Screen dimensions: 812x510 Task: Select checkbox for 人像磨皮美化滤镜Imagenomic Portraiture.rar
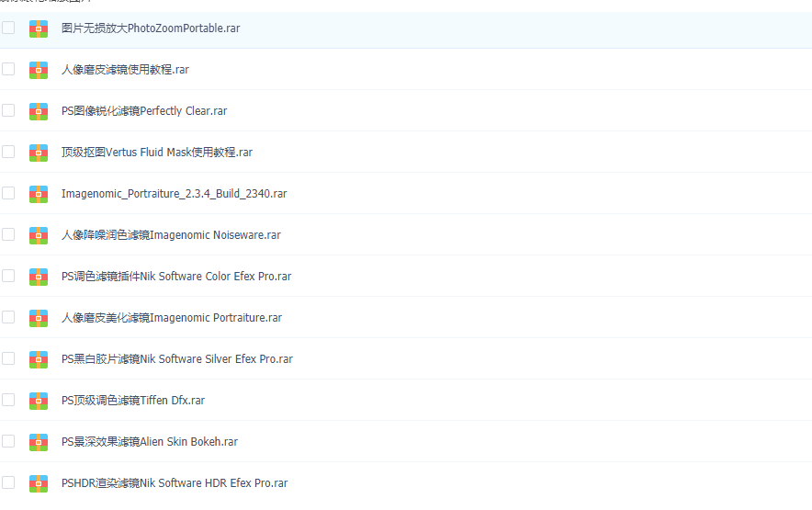[8, 317]
